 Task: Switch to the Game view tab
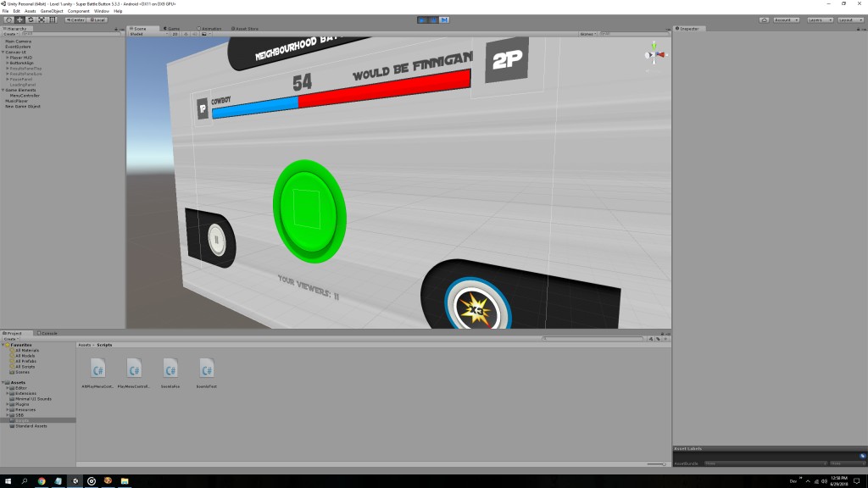(172, 28)
